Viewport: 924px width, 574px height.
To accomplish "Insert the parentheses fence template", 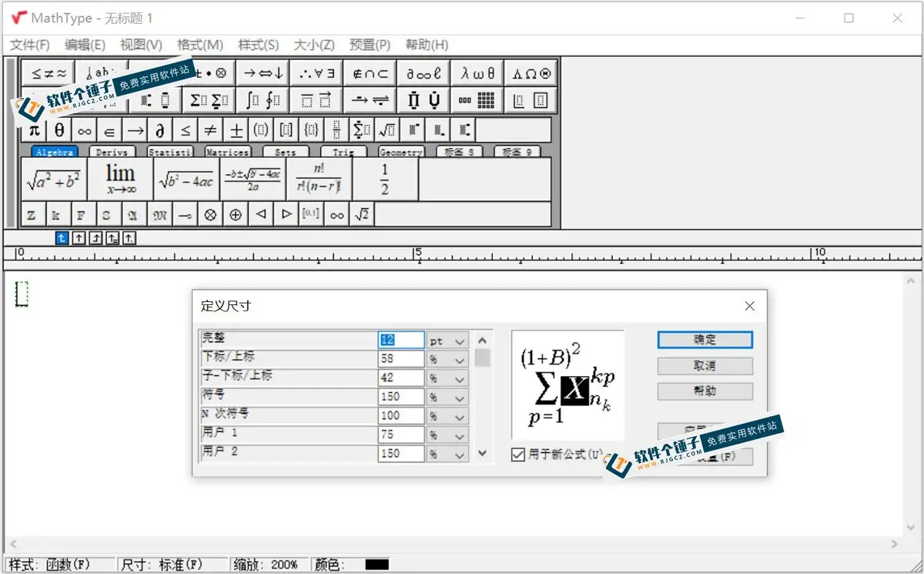I will [260, 130].
